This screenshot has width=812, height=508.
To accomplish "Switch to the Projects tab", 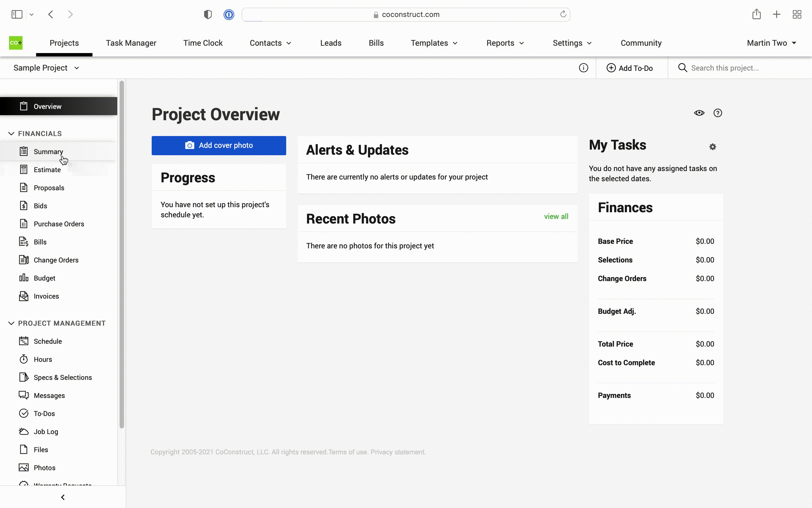I will coord(64,43).
